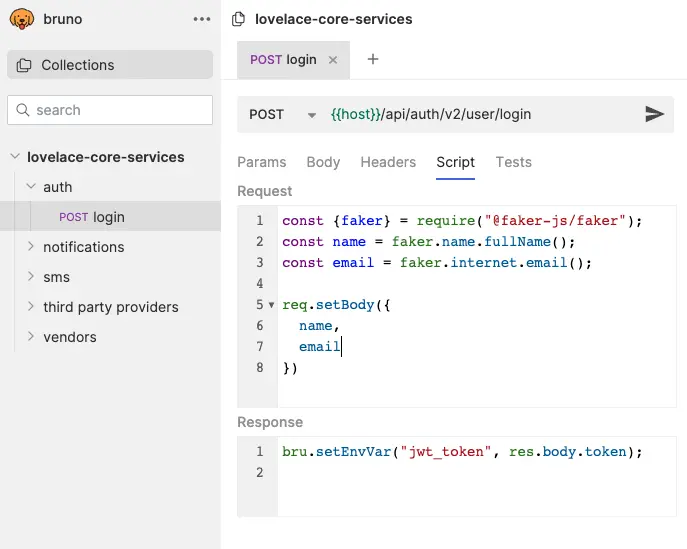Click the collection icon beside lovelace-core-services title
The image size is (687, 549).
coord(238,19)
